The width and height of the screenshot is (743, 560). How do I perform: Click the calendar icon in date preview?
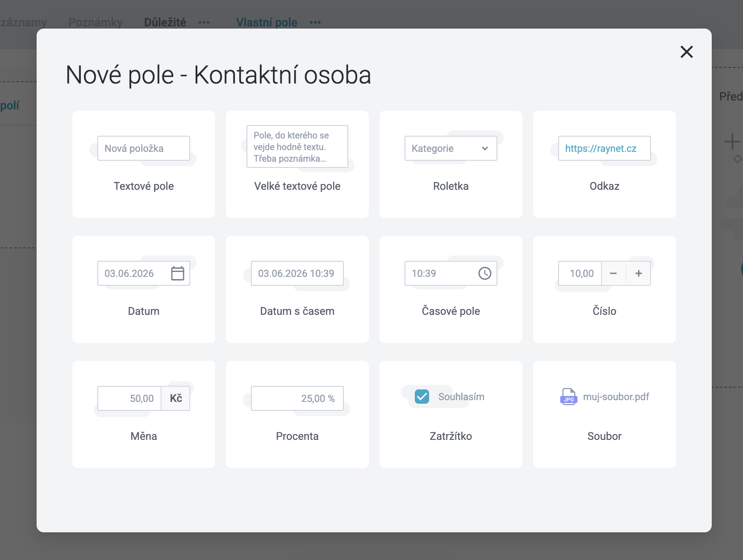click(178, 273)
